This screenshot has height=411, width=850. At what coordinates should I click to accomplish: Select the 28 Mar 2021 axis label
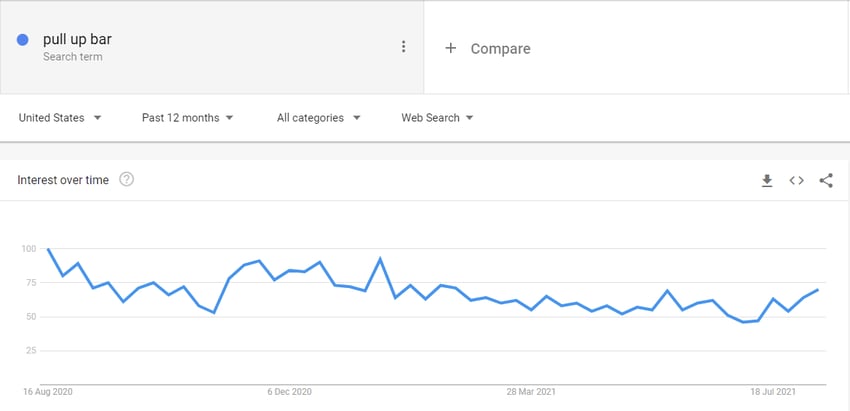531,391
